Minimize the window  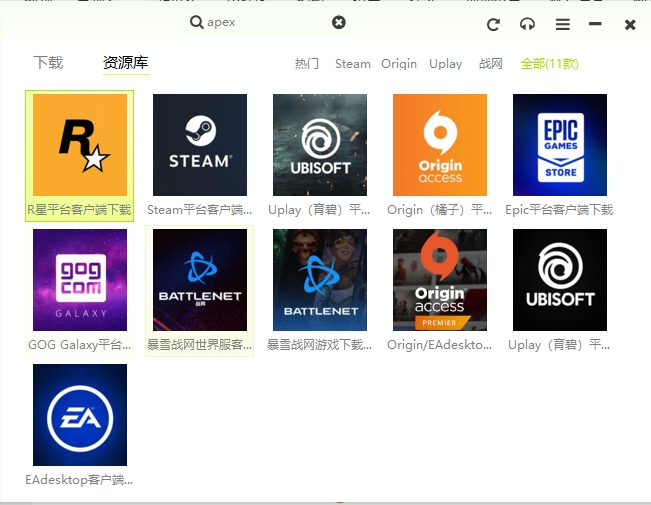[595, 24]
